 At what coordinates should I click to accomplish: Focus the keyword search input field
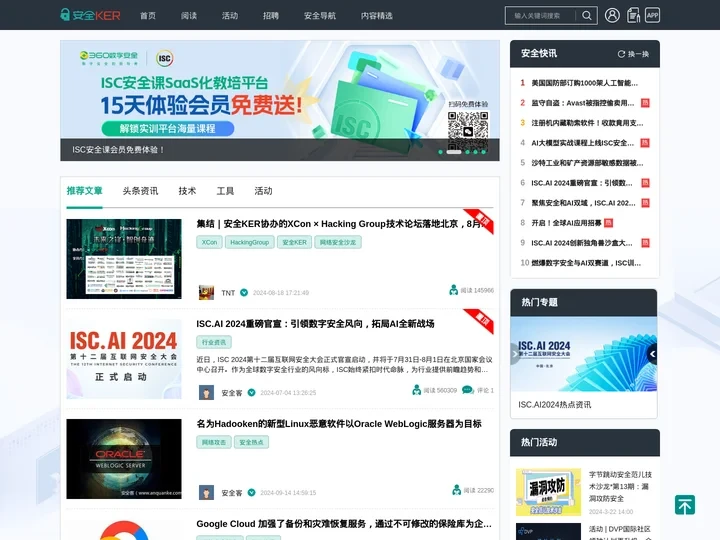[x=541, y=16]
